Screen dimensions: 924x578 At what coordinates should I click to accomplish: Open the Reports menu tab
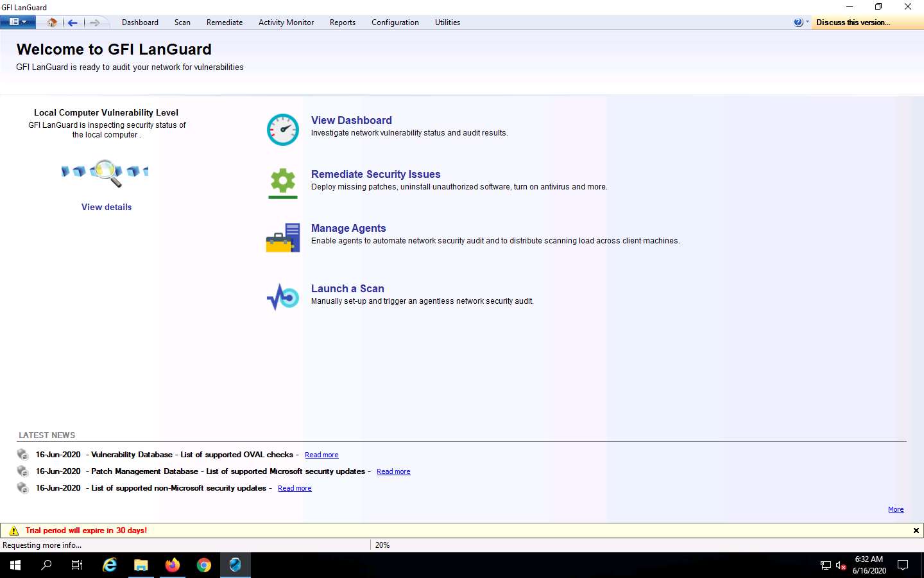click(343, 22)
